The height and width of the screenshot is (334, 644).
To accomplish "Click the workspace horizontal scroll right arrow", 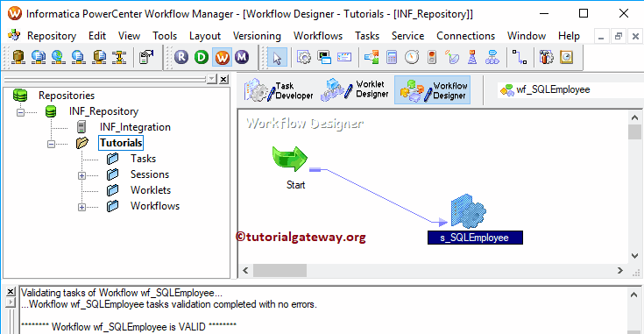I will (x=620, y=270).
